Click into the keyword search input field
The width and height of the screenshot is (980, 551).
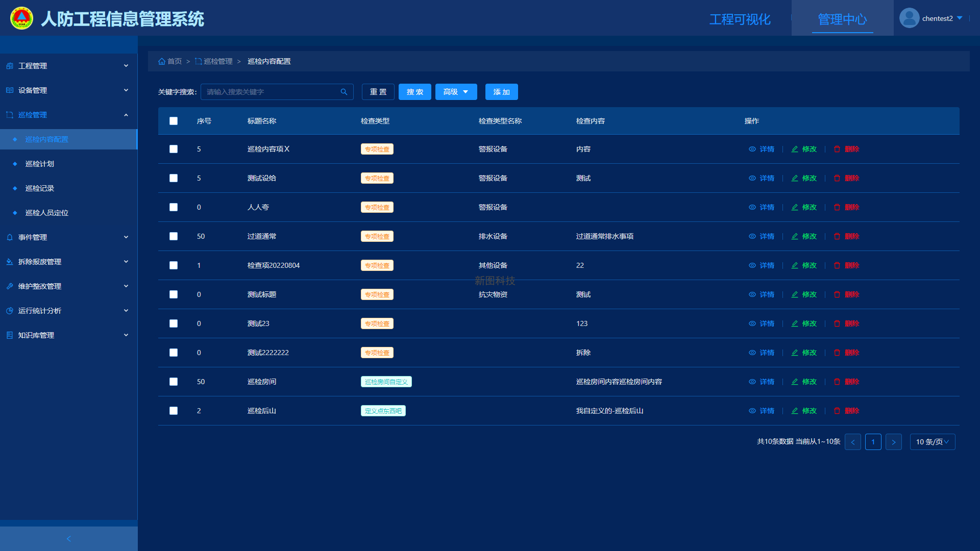pos(271,92)
